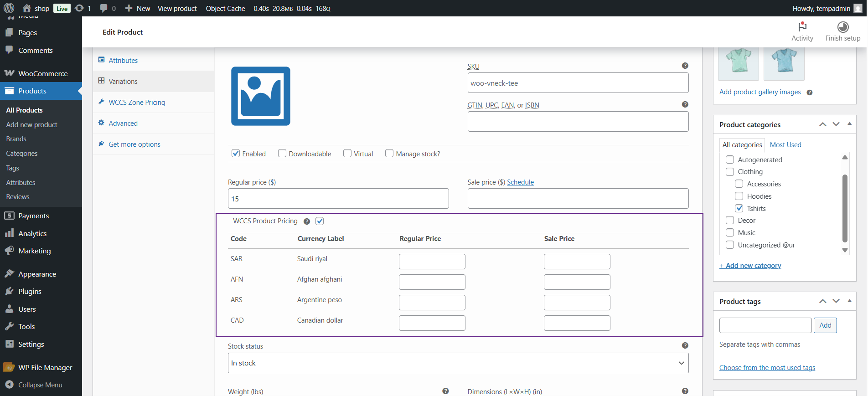This screenshot has width=868, height=396.
Task: Toggle the WCCS Product Pricing checkbox
Action: [320, 221]
